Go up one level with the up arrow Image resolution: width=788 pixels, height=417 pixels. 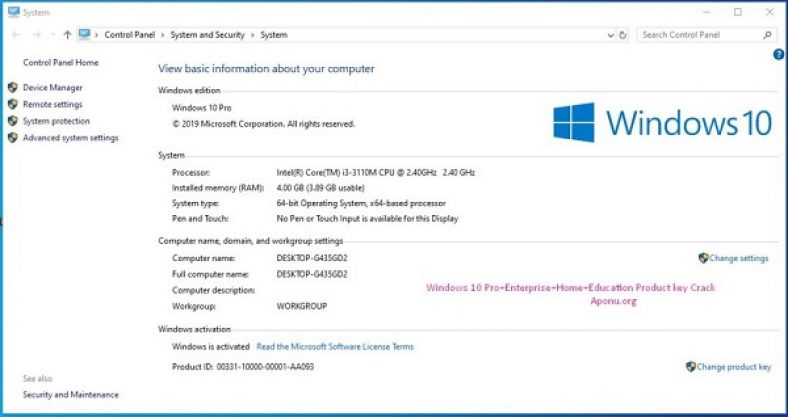67,35
